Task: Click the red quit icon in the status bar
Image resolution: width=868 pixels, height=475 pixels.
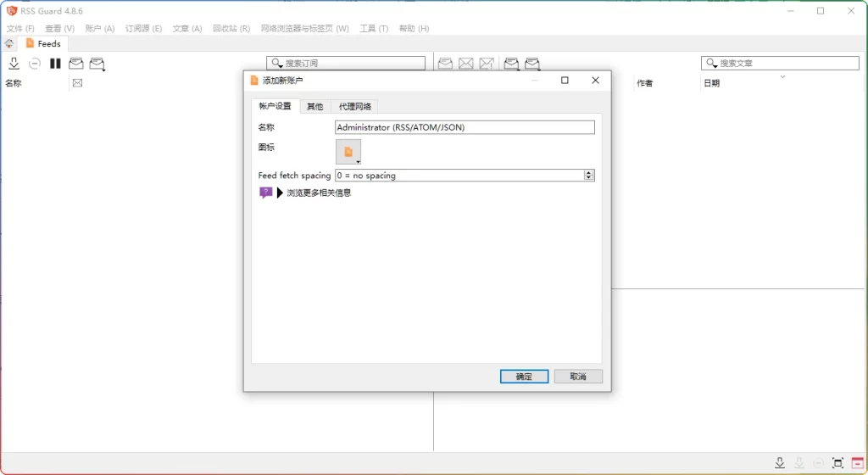Action: coord(857,463)
